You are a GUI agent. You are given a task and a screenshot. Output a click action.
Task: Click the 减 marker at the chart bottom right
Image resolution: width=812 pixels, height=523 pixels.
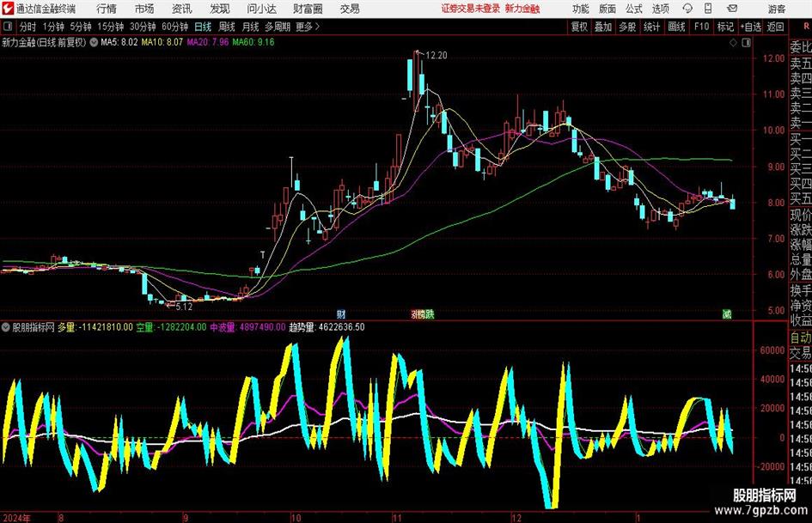point(727,314)
